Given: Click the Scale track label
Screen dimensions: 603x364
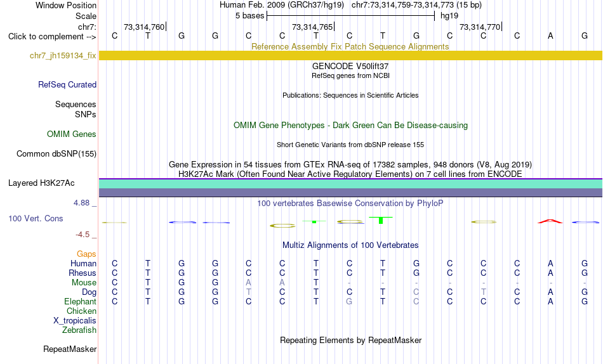Looking at the screenshot, I should 86,16.
